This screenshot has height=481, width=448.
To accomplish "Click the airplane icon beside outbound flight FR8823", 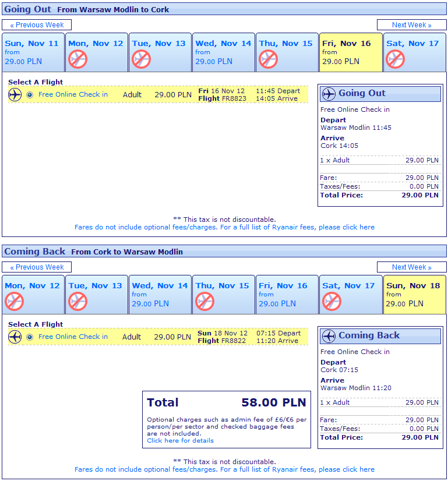I will [15, 95].
